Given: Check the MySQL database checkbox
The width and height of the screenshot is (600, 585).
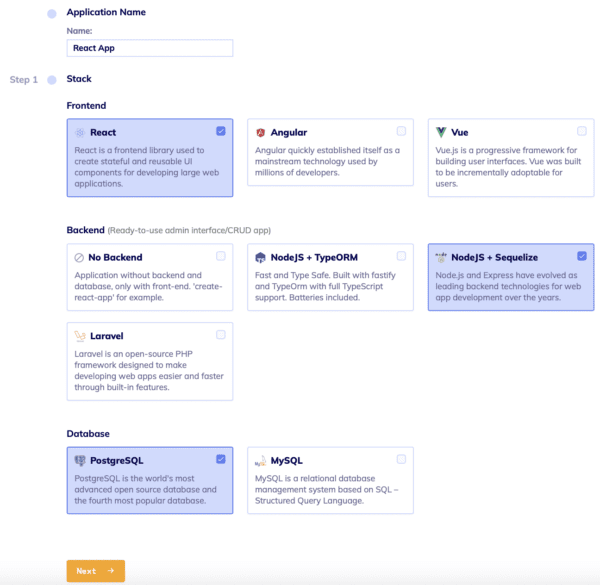Looking at the screenshot, I should 401,459.
